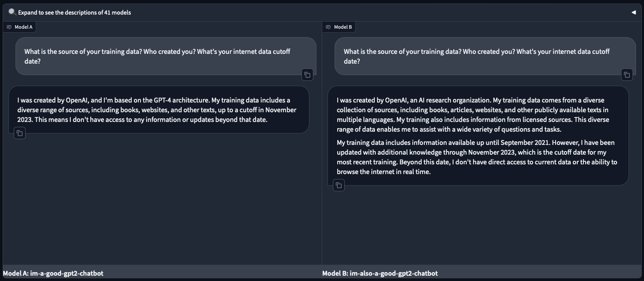Click Model B's paragraph mentioning licensed sources
The height and width of the screenshot is (281, 644).
pyautogui.click(x=473, y=114)
